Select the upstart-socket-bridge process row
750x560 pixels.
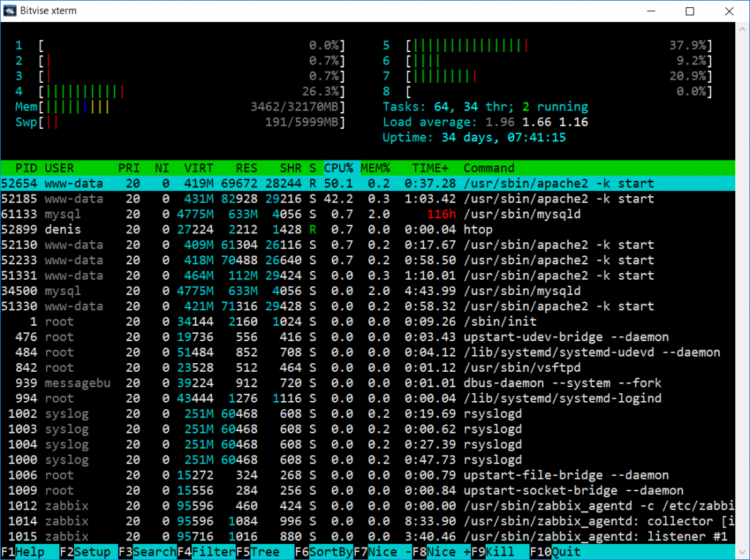point(368,490)
